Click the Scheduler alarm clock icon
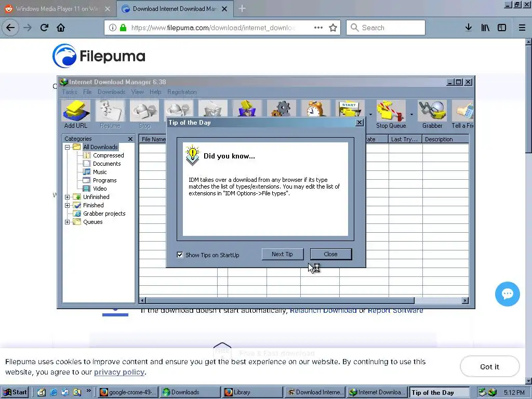Image resolution: width=532 pixels, height=399 pixels. (x=315, y=109)
